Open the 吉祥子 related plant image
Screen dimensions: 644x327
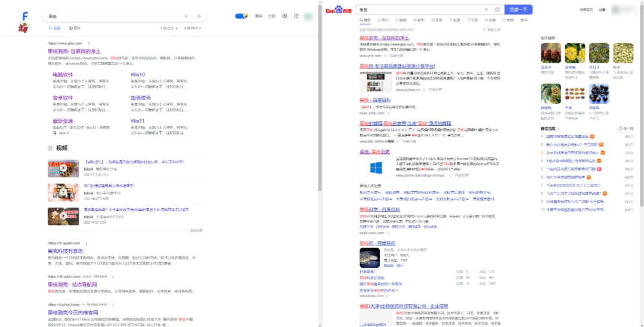click(551, 53)
